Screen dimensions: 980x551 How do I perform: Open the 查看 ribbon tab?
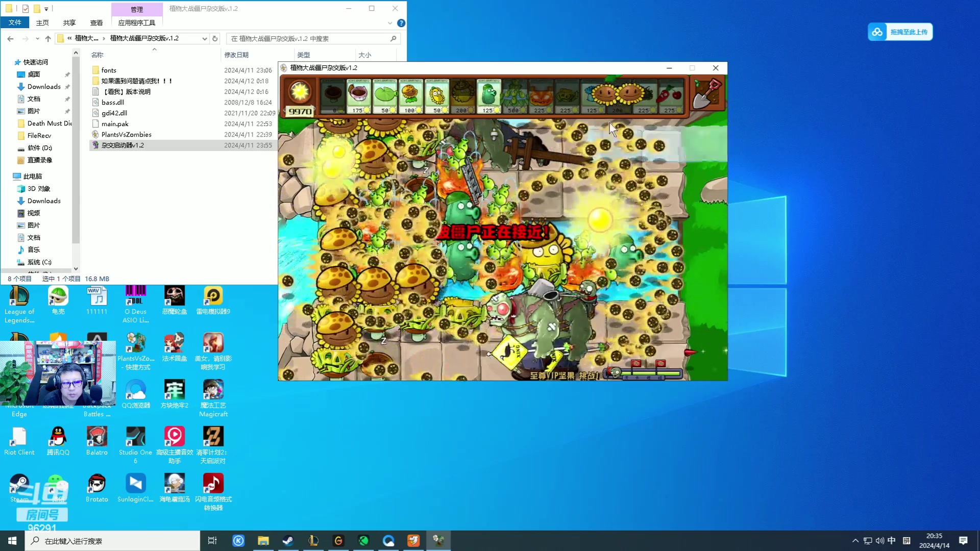tap(96, 23)
